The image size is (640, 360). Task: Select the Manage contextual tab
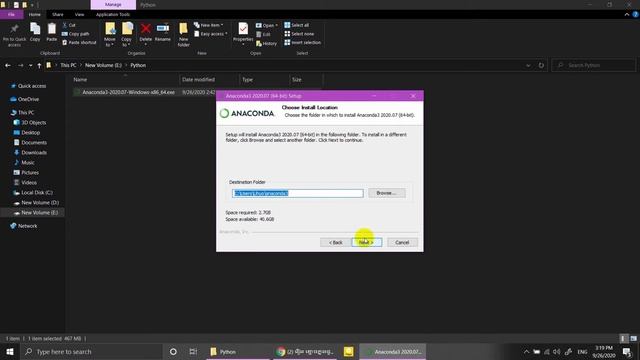[113, 4]
